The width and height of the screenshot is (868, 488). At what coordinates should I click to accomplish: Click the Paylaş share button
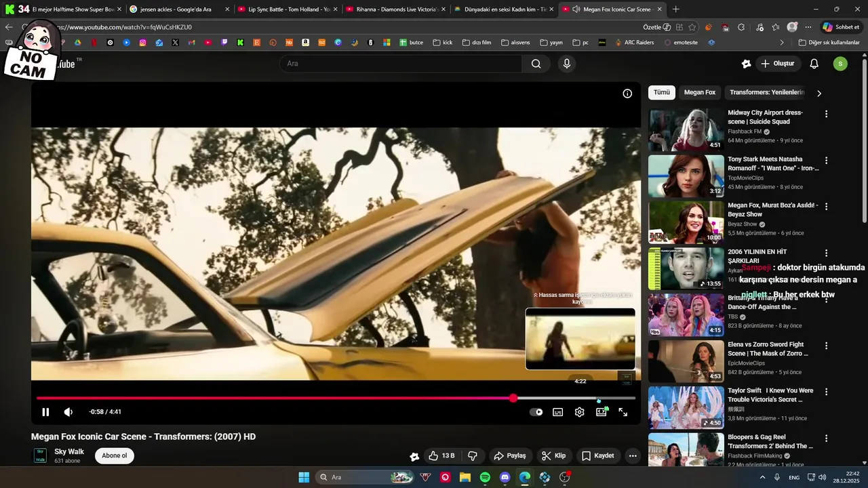(510, 455)
